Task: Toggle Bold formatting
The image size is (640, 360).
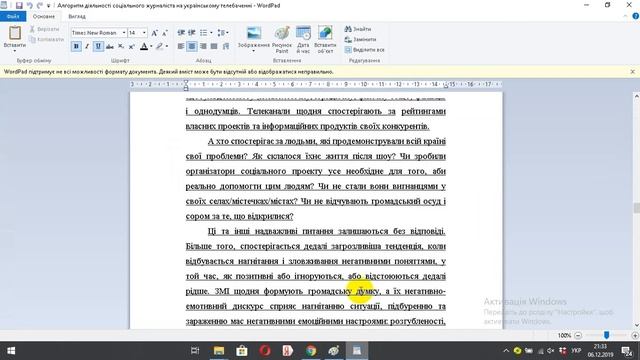Action: pyautogui.click(x=76, y=47)
